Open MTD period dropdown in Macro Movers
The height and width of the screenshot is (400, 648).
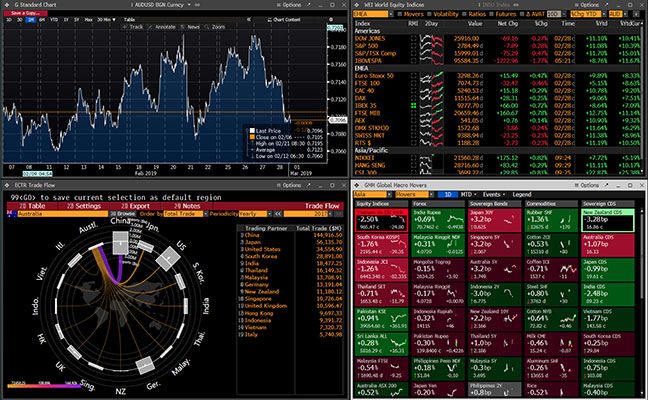tap(469, 194)
